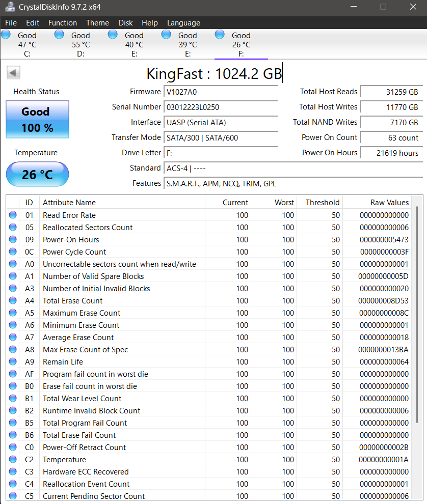Image resolution: width=427 pixels, height=504 pixels.
Task: Click the previous disk arrow button
Action: point(13,73)
